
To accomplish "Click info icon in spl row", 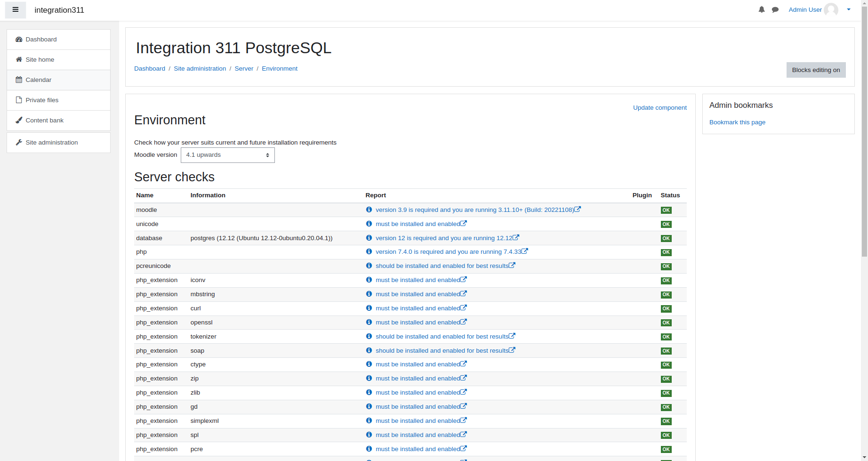I will click(369, 435).
